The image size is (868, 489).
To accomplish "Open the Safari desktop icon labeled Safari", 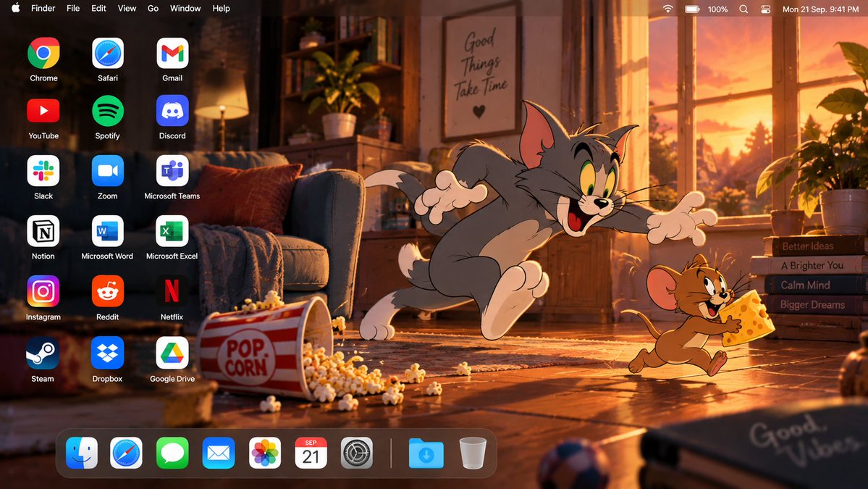I will point(107,53).
